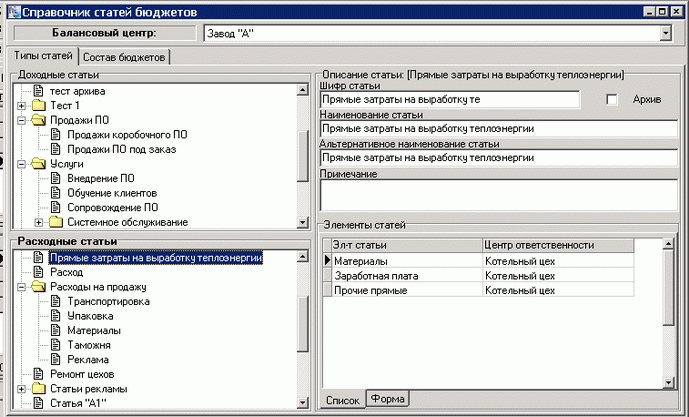Collapse the 'Продажи ПО' node

point(22,120)
